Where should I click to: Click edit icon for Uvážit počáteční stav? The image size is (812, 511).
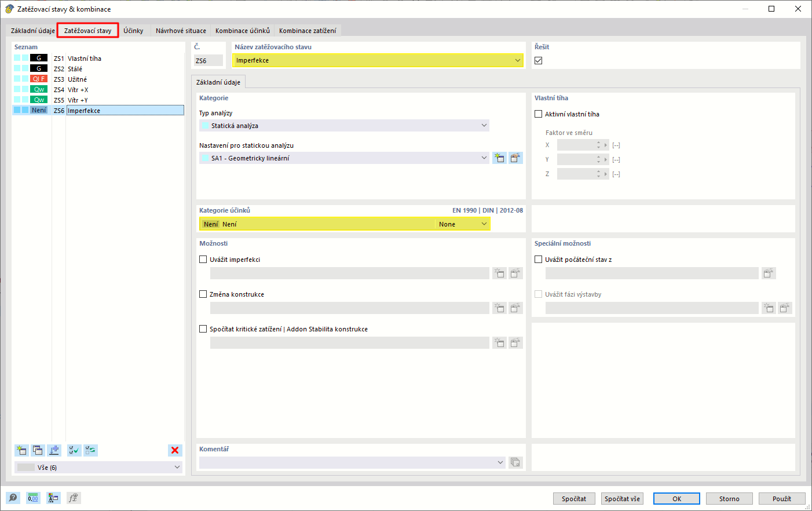tap(769, 273)
